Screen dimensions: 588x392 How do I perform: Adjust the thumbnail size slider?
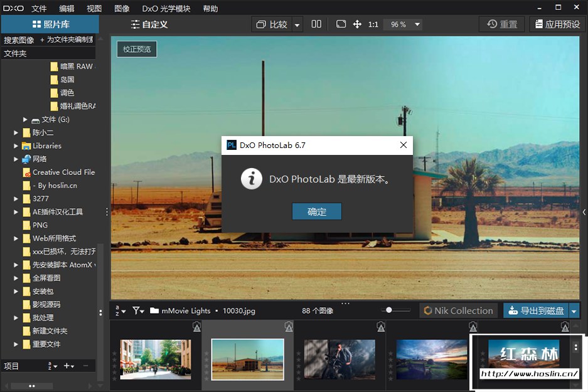pyautogui.click(x=390, y=310)
